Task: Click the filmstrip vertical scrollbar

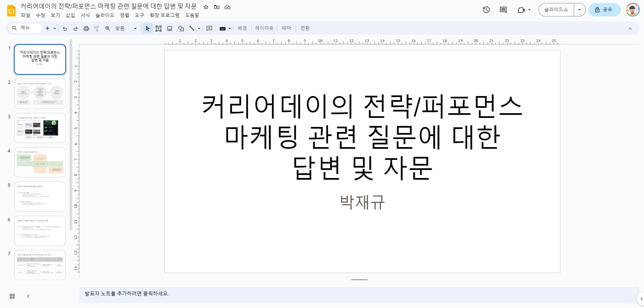Action: coord(71,134)
